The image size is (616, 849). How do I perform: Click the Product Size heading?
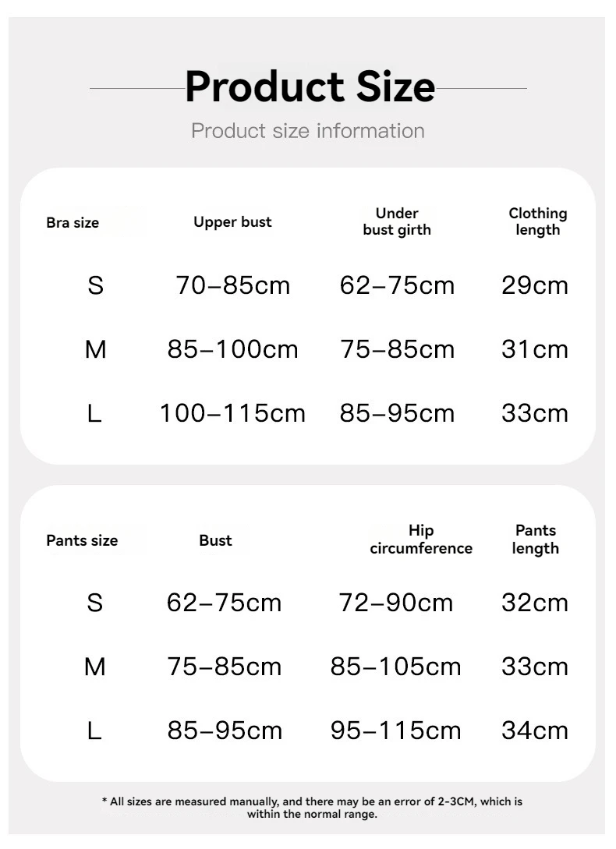[x=310, y=87]
